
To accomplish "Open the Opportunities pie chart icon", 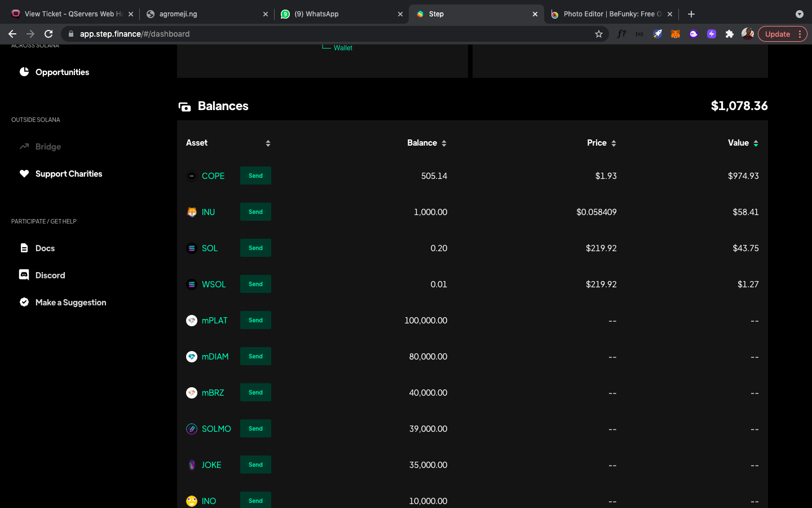I will (x=24, y=72).
